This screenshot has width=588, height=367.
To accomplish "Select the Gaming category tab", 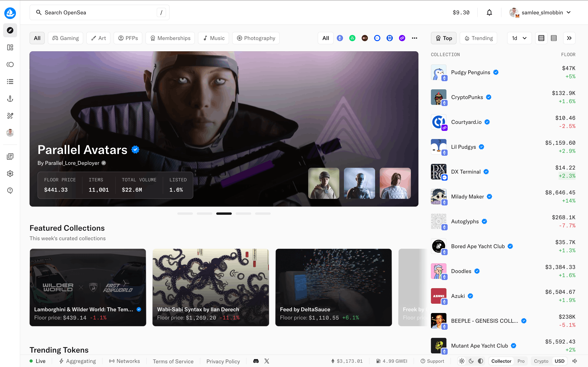I will 66,38.
